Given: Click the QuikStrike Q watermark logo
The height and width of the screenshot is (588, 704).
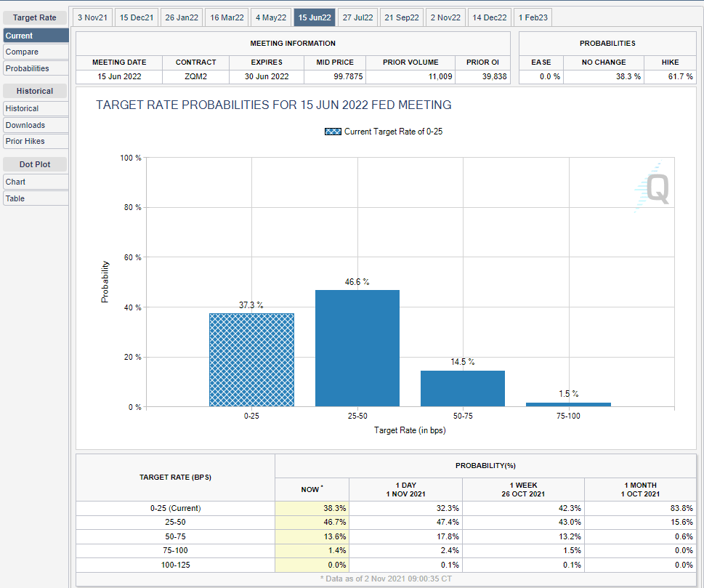Looking at the screenshot, I should (652, 188).
